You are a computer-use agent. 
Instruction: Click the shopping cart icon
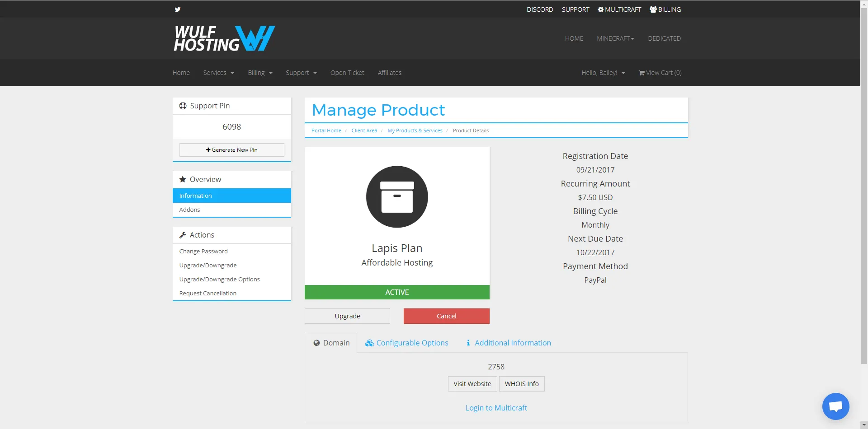click(x=642, y=73)
